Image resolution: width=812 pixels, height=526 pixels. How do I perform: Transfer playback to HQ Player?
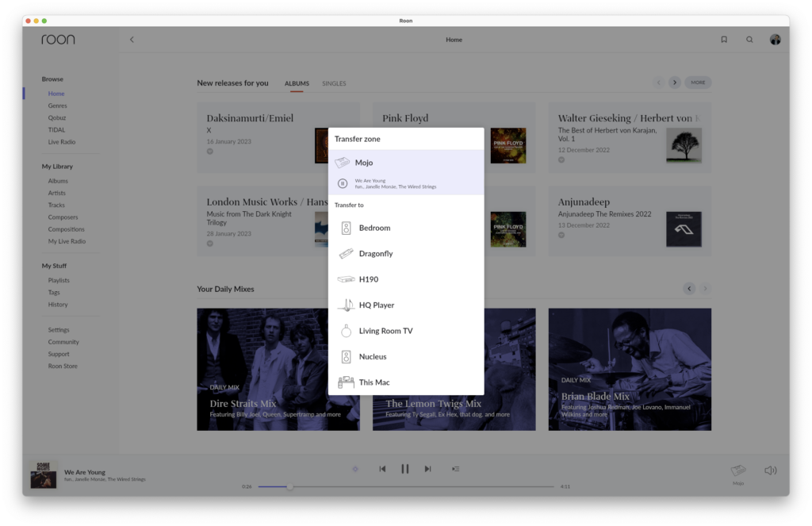(x=406, y=305)
